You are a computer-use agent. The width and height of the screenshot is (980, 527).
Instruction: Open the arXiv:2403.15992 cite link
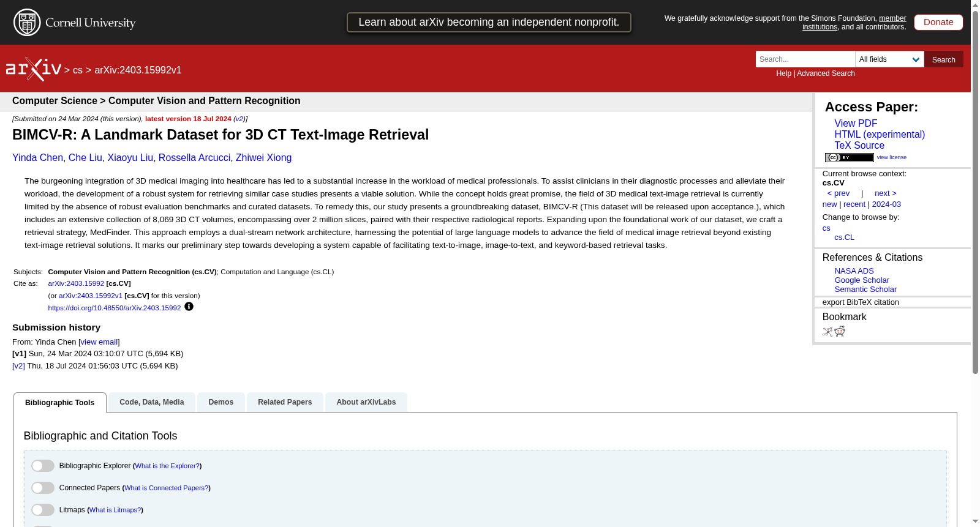point(76,283)
